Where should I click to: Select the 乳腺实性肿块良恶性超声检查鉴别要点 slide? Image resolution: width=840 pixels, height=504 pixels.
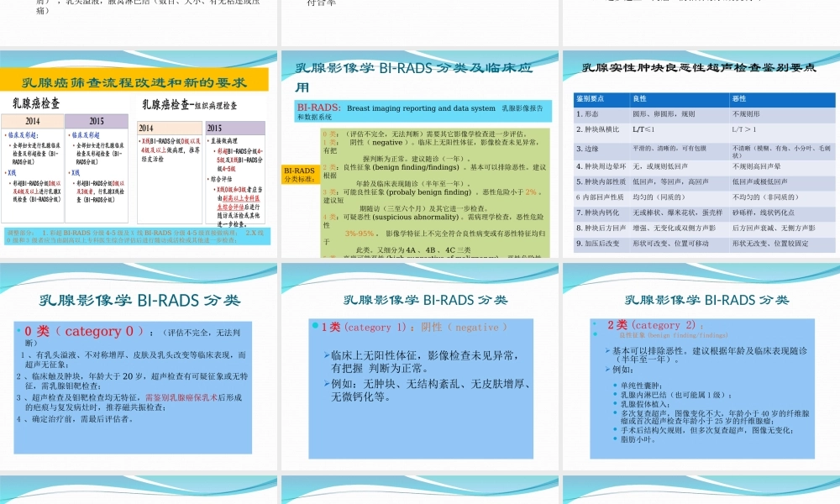(x=701, y=69)
